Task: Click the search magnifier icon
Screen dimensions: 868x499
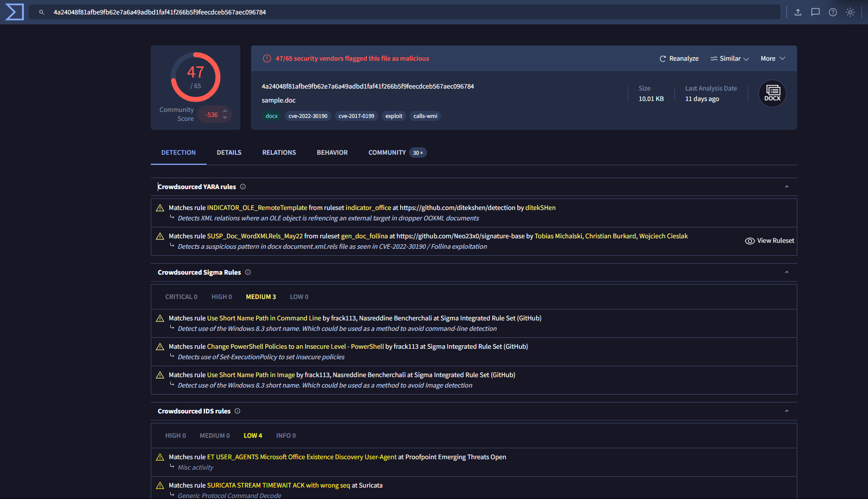Action: point(42,12)
